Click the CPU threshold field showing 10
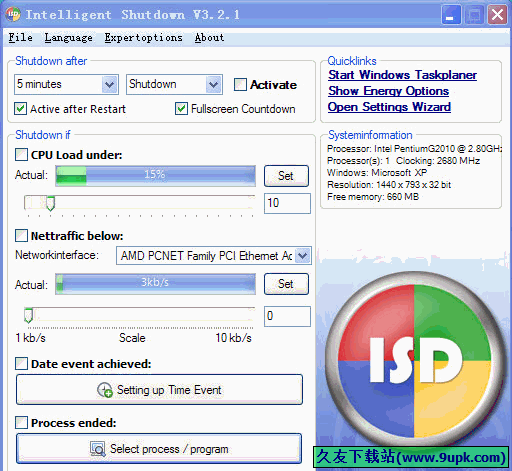This screenshot has height=471, width=512. click(287, 203)
